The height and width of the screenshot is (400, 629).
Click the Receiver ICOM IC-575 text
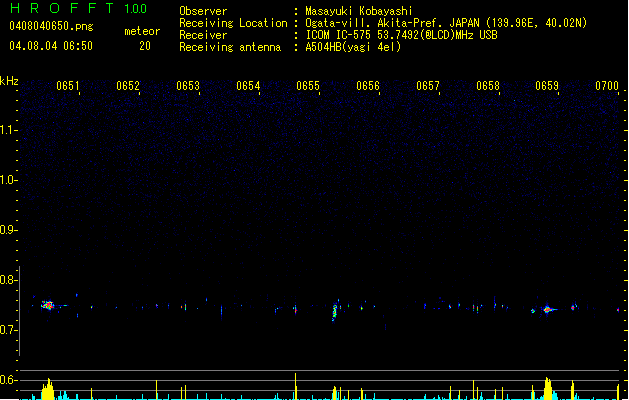401,35
